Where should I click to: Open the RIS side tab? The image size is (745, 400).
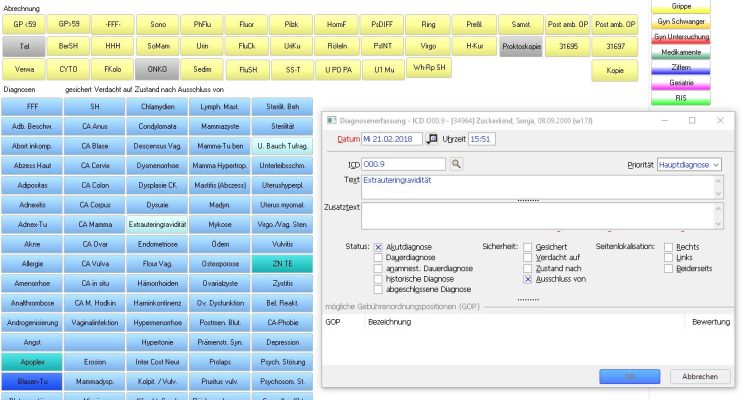coord(681,98)
